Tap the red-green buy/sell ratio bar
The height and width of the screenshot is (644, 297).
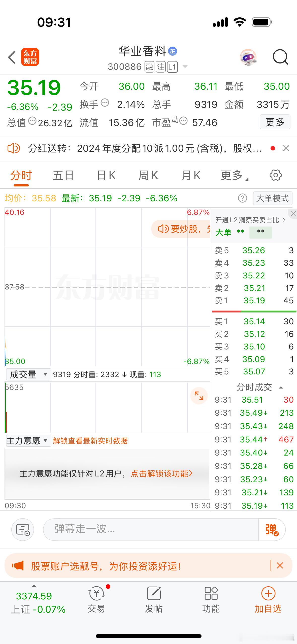(x=254, y=312)
